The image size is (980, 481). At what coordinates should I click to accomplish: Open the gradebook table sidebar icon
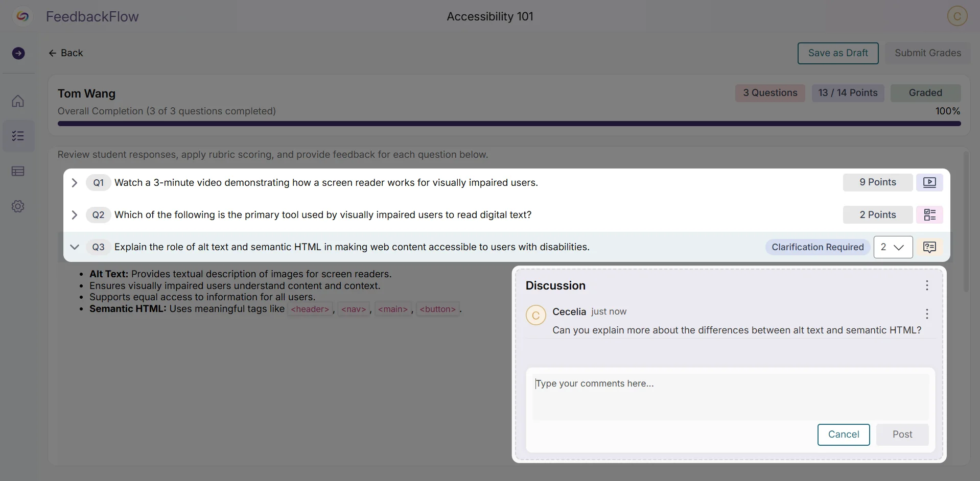pos(18,171)
